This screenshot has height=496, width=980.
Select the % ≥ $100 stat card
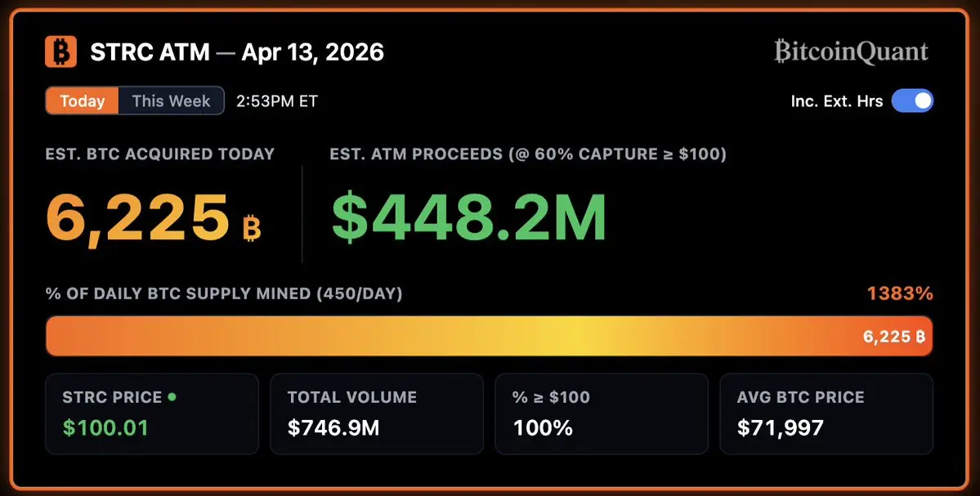(x=602, y=413)
